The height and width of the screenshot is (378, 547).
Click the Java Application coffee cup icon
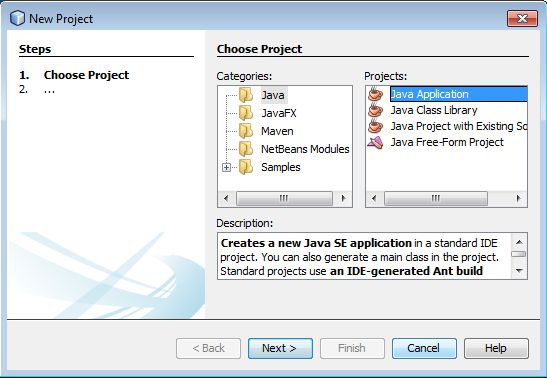(x=375, y=94)
